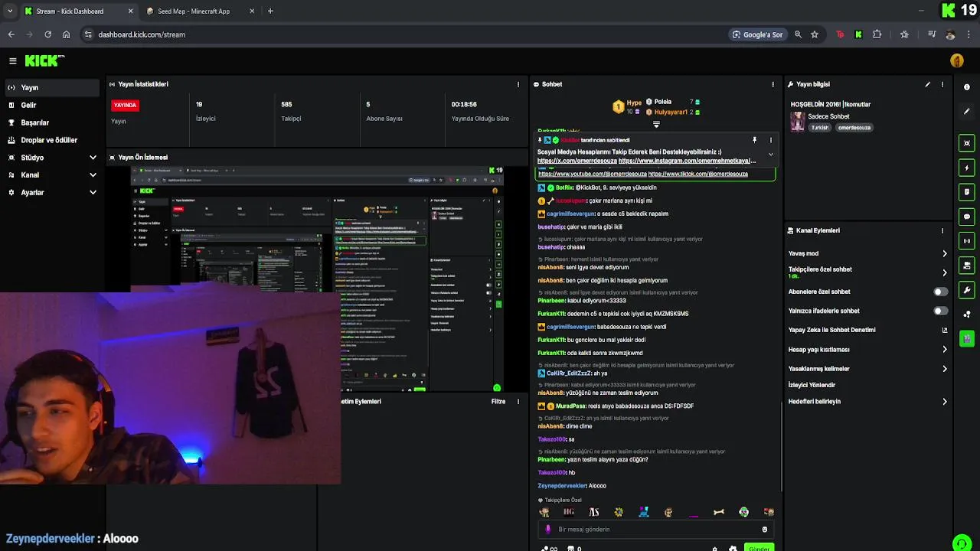Viewport: 980px width, 551px height.
Task: Open three-dot menu of the pinned message
Action: click(x=771, y=140)
